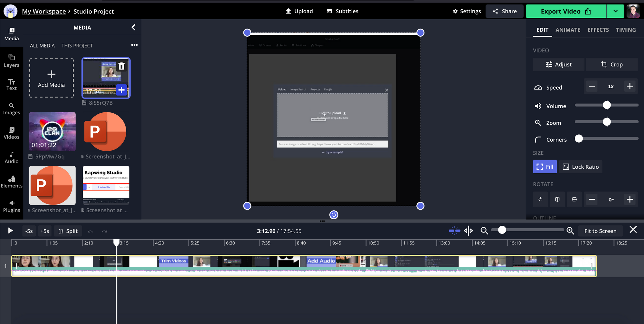Open the Crop tool

click(611, 64)
